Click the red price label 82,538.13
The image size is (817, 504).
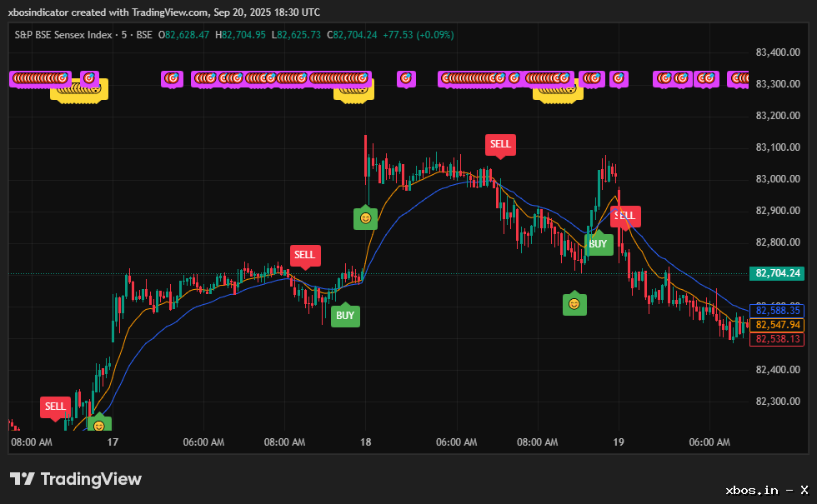[777, 339]
